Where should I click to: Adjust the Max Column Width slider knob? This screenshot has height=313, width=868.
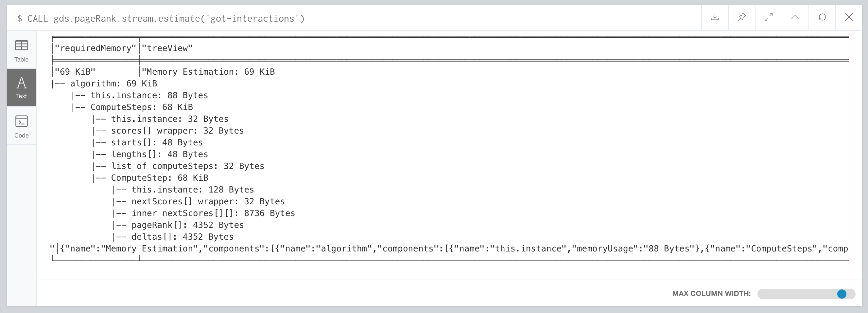click(842, 294)
